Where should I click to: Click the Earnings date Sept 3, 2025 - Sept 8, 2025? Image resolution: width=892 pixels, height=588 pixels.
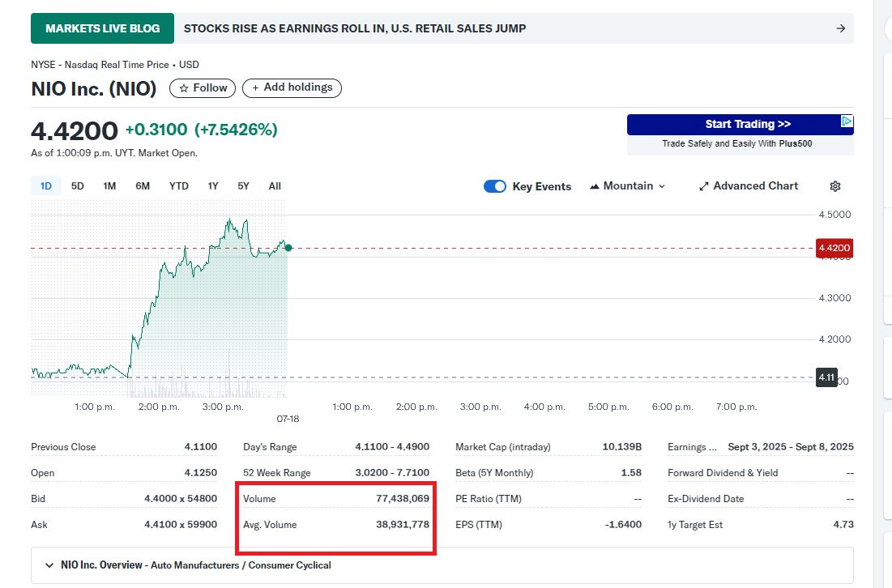tap(791, 447)
